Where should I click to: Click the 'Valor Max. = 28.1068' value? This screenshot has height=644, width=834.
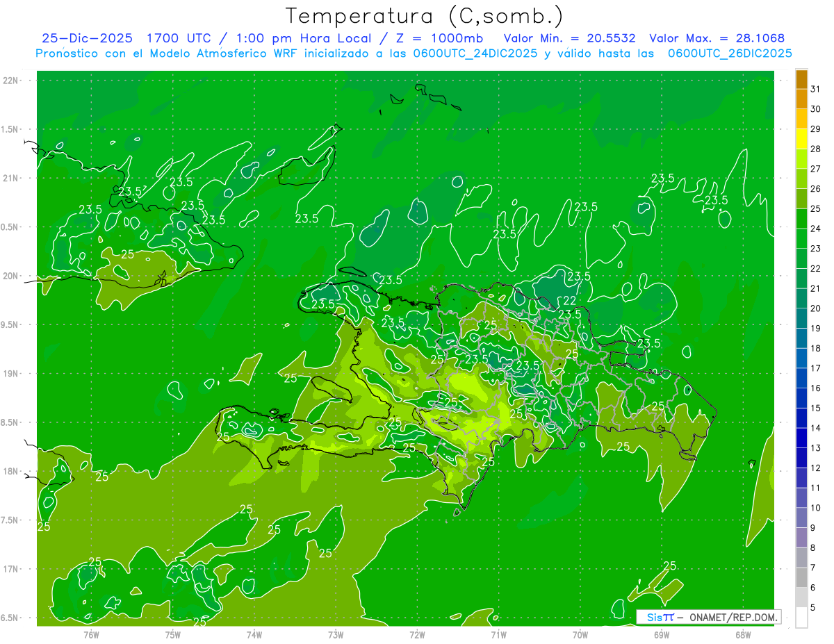pyautogui.click(x=717, y=38)
